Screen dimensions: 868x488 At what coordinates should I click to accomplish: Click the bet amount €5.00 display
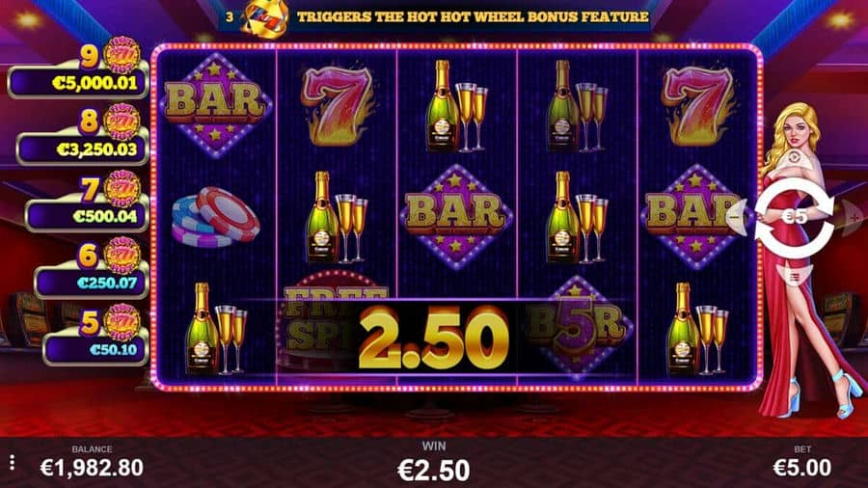802,468
